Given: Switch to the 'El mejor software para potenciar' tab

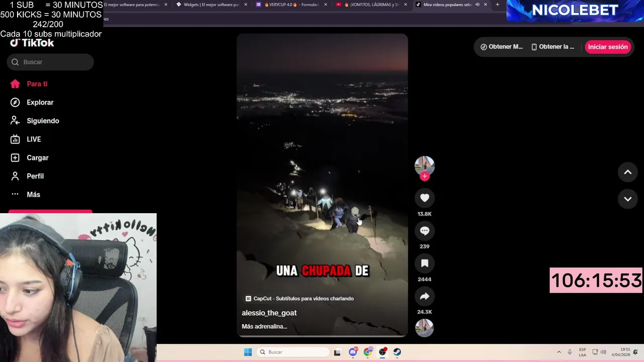Looking at the screenshot, I should click(x=134, y=5).
